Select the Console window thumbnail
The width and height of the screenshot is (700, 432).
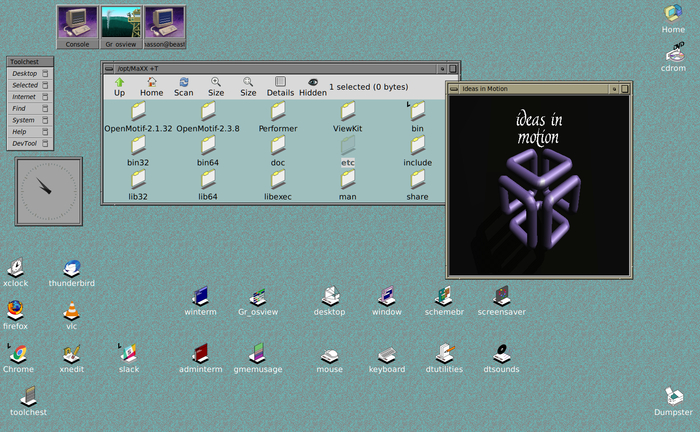[77, 26]
